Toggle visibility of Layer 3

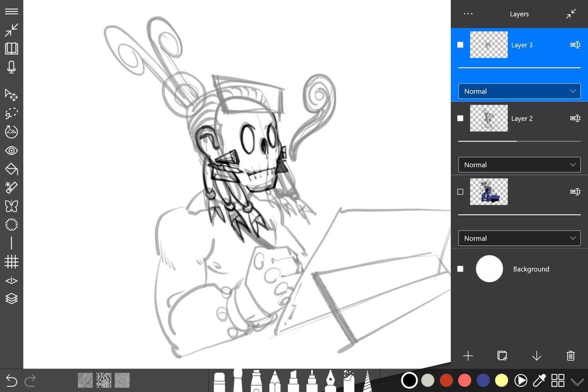(x=460, y=45)
